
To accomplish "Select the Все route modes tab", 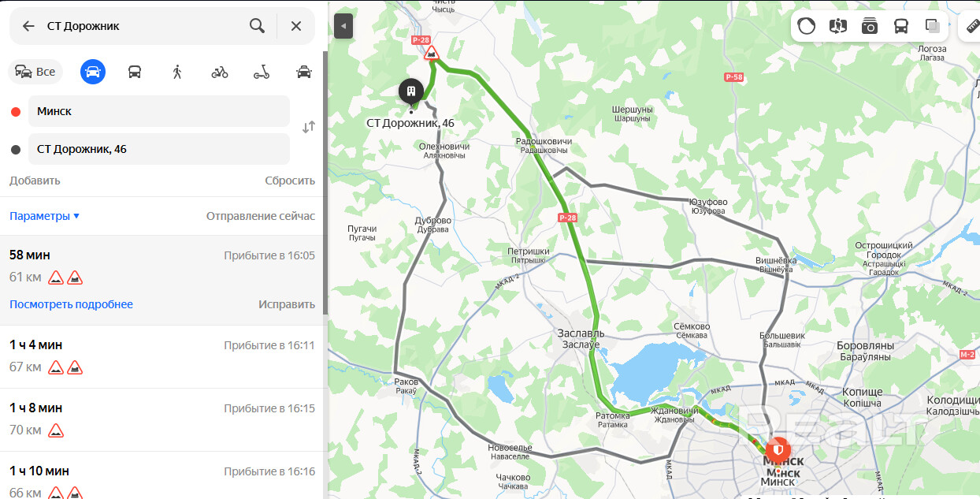I will [35, 72].
